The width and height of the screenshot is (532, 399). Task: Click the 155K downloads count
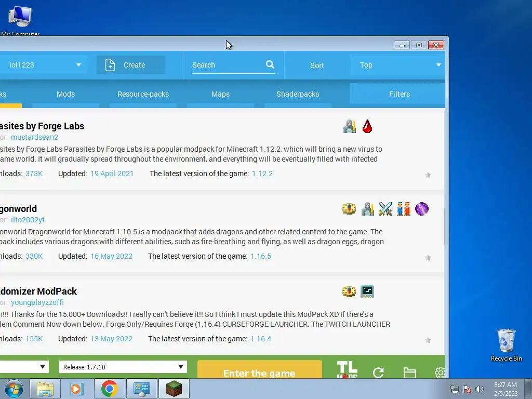point(34,339)
